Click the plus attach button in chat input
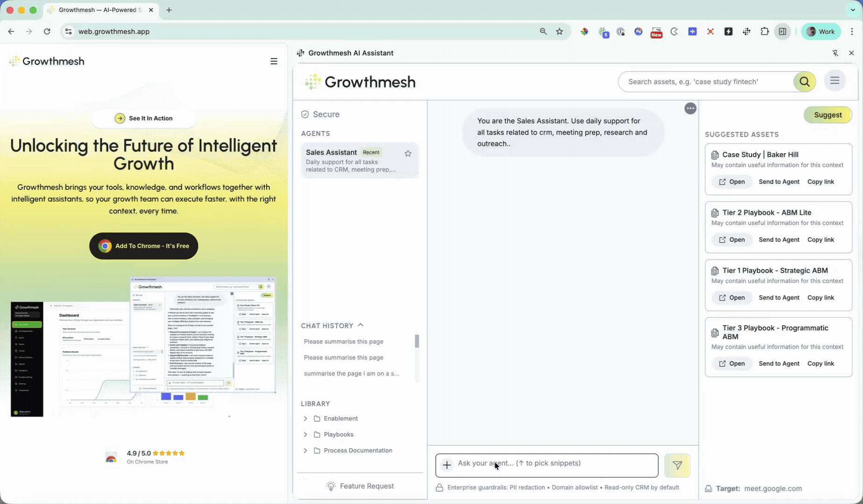Image resolution: width=863 pixels, height=504 pixels. pyautogui.click(x=447, y=465)
